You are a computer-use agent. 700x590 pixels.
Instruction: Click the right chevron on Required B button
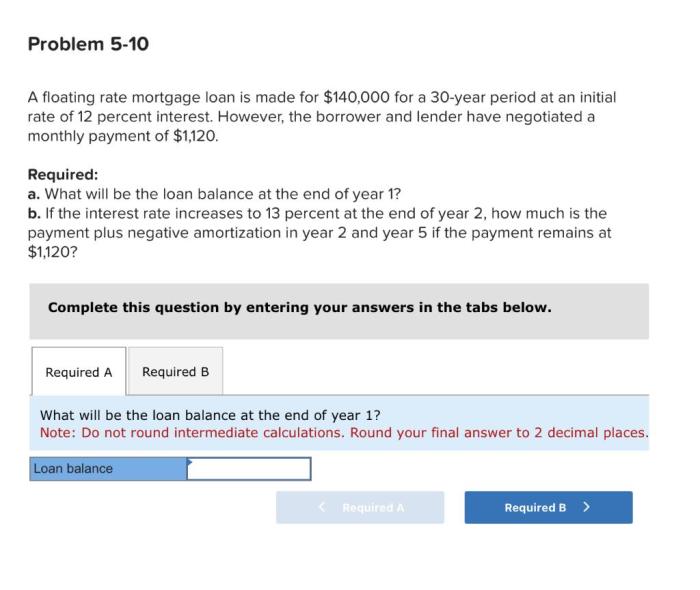tap(586, 507)
